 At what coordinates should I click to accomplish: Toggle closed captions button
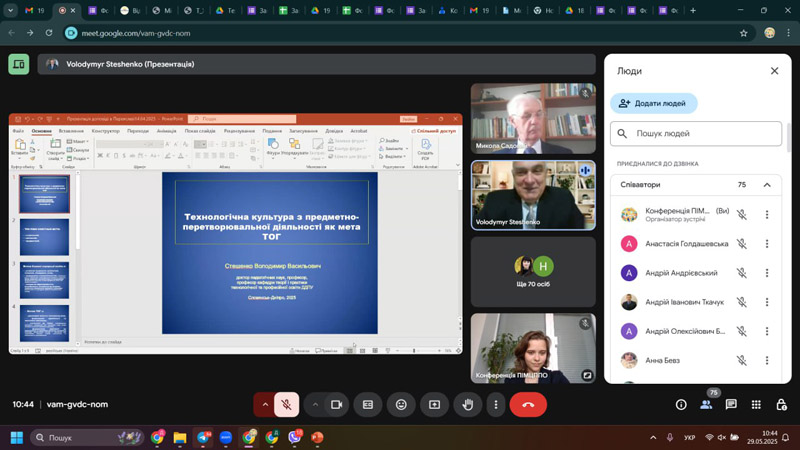tap(368, 405)
